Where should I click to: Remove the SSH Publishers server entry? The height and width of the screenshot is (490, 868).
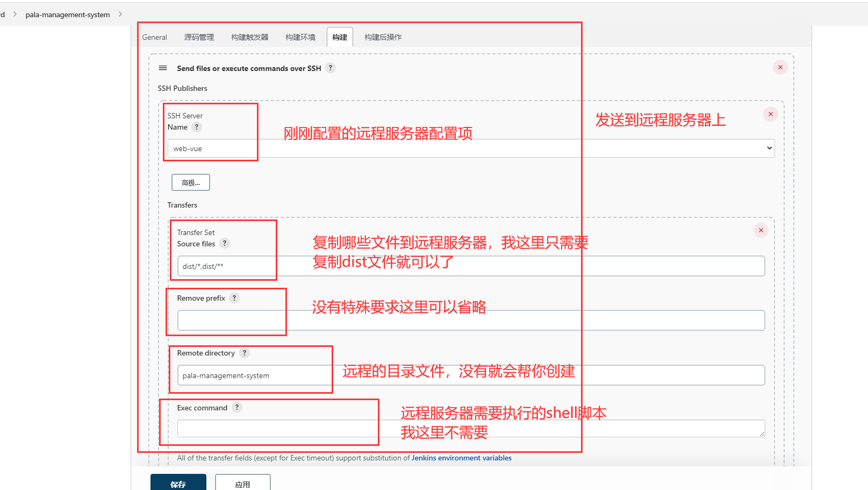tap(771, 114)
